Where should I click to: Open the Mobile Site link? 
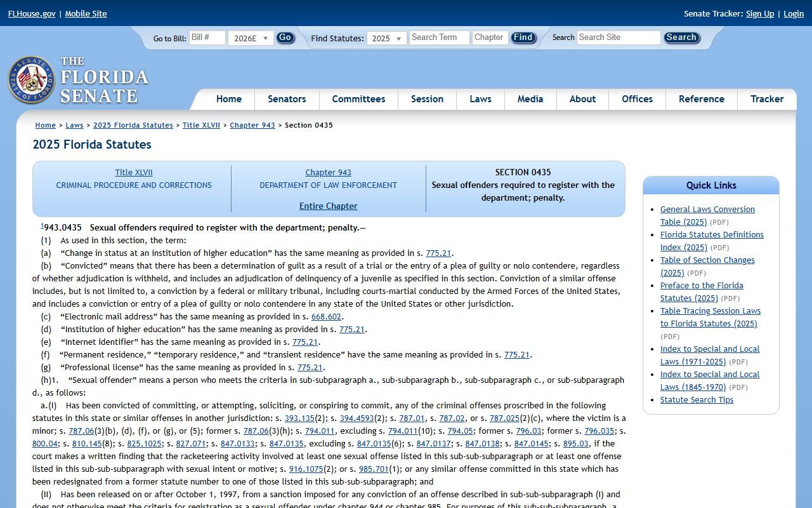tap(86, 14)
